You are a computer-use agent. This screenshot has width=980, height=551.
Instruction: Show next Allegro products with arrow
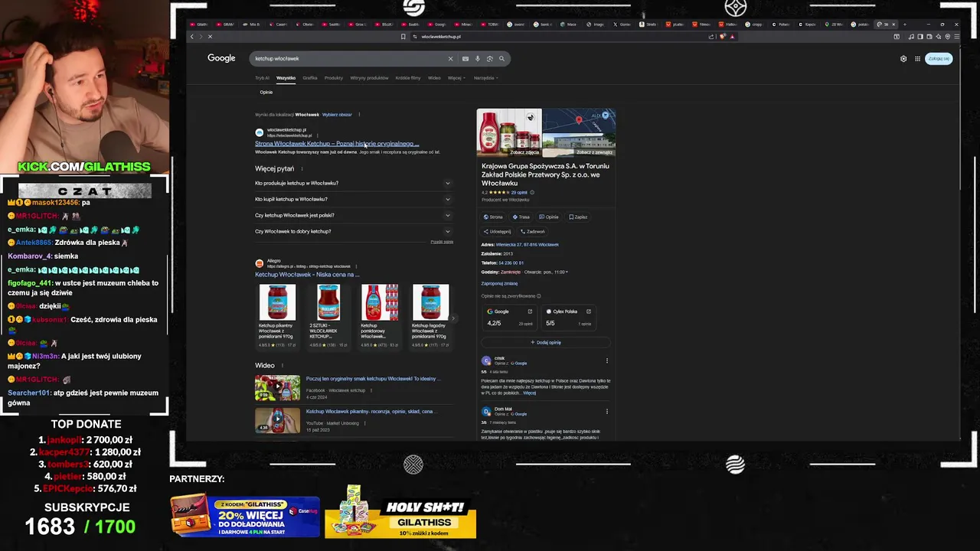(452, 318)
